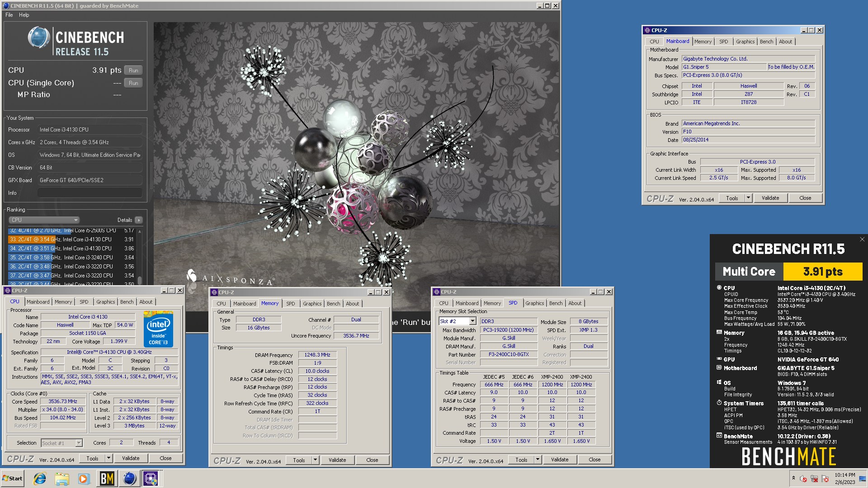Click the Memory CPU-Z window title icon

coord(215,292)
